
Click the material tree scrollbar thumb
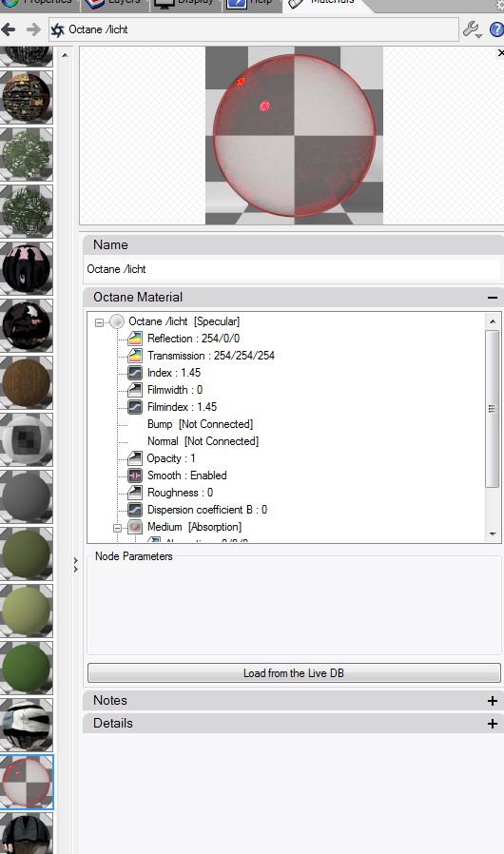[493, 409]
